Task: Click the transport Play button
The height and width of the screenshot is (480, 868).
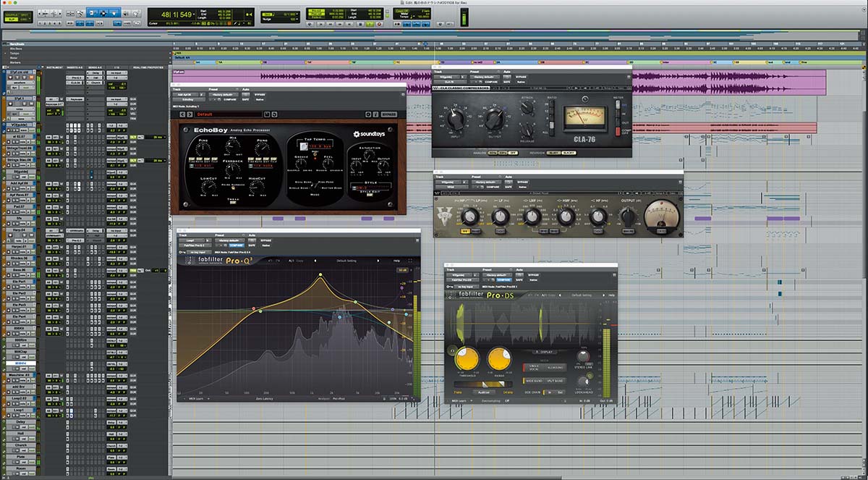Action: [x=370, y=24]
